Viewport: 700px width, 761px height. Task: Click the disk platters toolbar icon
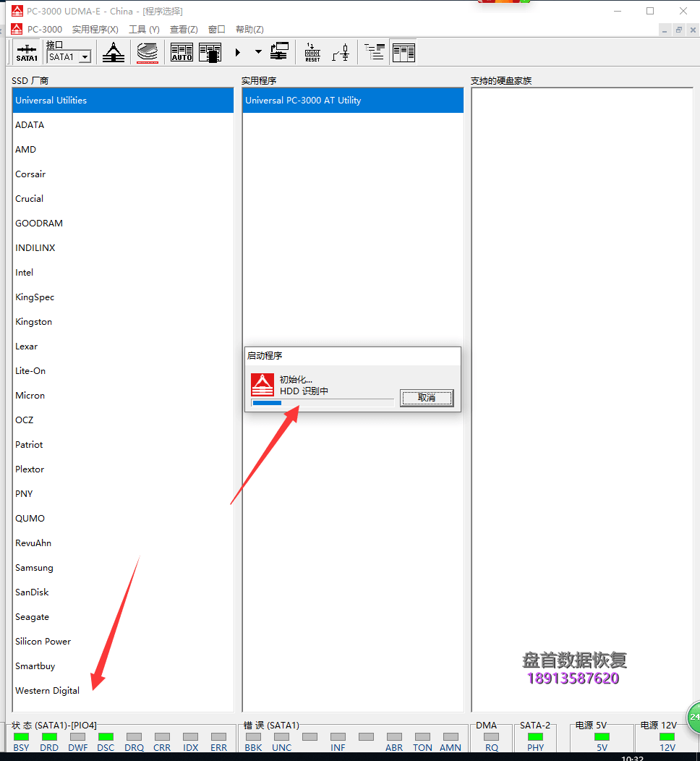148,52
